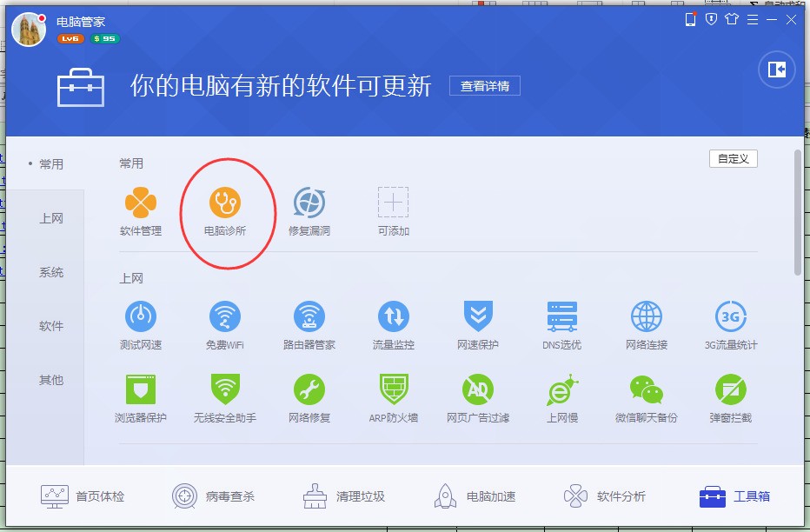Click the user avatar picture
This screenshot has height=532, width=810.
(x=29, y=29)
